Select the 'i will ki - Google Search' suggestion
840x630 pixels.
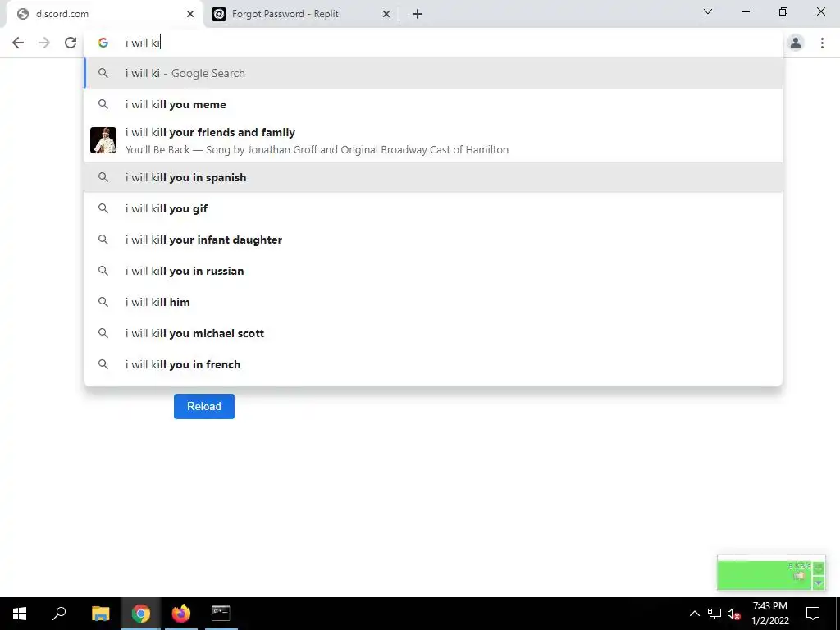pos(433,73)
